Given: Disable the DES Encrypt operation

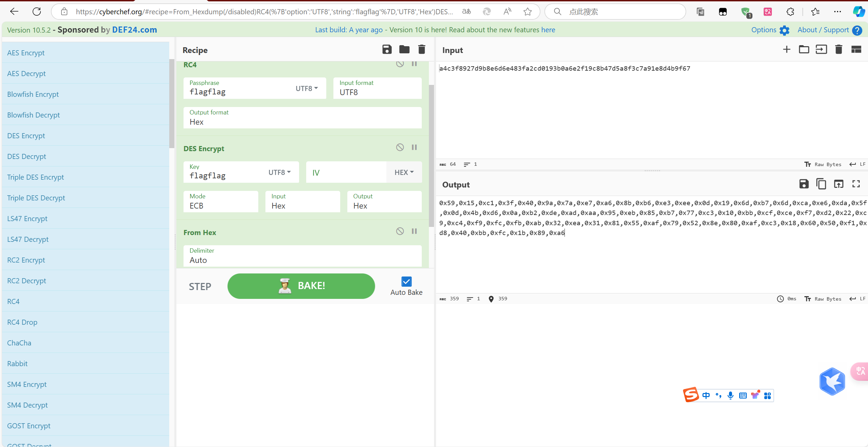Looking at the screenshot, I should coord(400,147).
